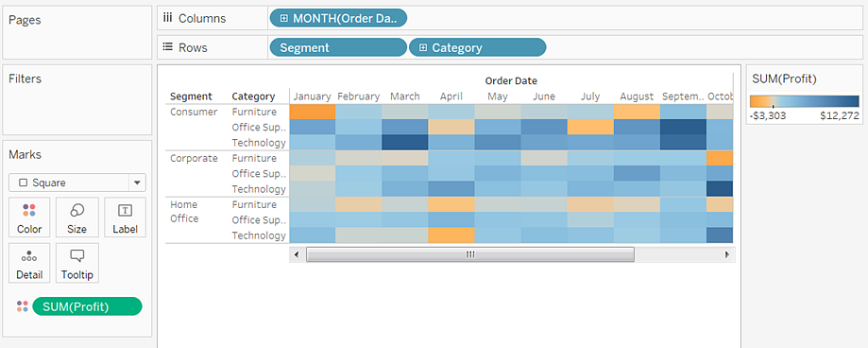Viewport: 868px width, 348px height.
Task: Click the January column header
Action: point(313,96)
